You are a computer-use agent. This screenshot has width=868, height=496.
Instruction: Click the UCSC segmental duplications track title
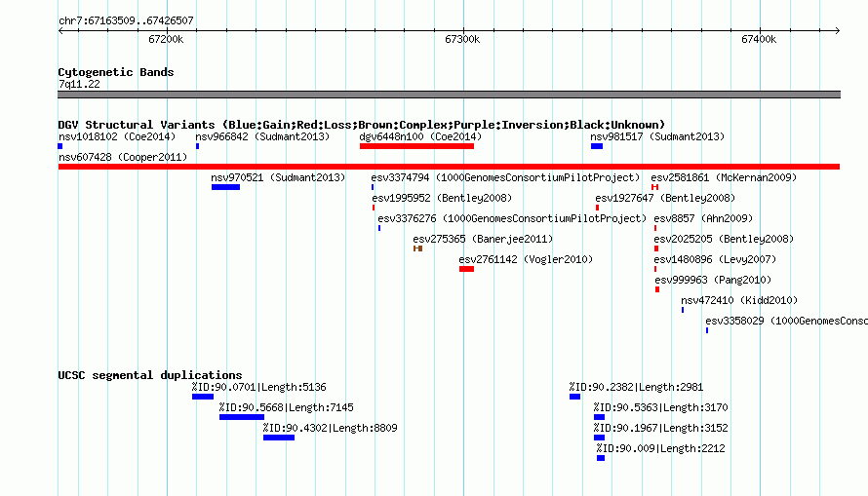click(150, 375)
